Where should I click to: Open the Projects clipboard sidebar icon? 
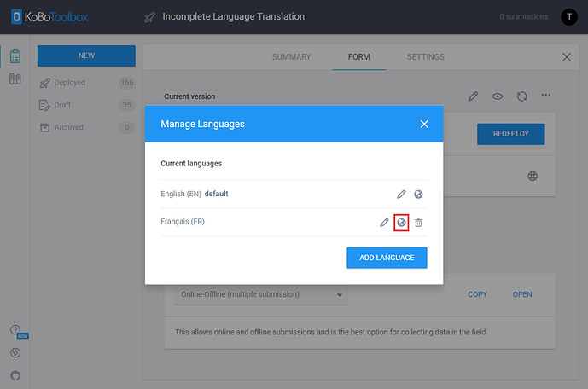pos(15,56)
